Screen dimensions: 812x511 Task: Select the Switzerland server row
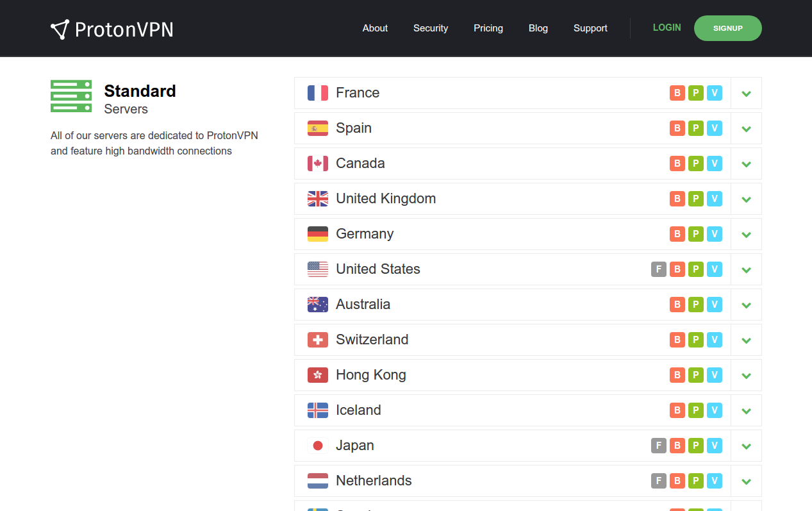[x=449, y=340]
